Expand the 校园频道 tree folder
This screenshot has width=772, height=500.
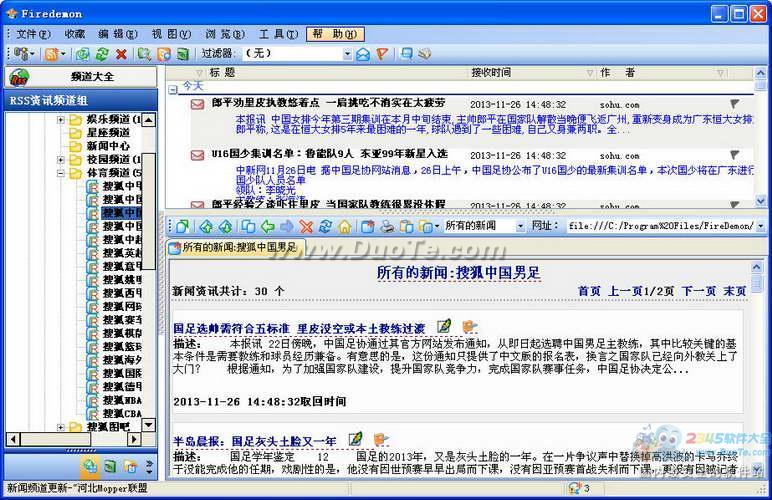61,159
